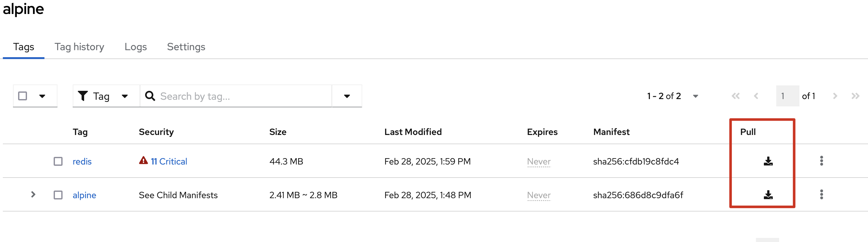Check the redis tag checkbox
This screenshot has height=242, width=868.
[x=58, y=161]
